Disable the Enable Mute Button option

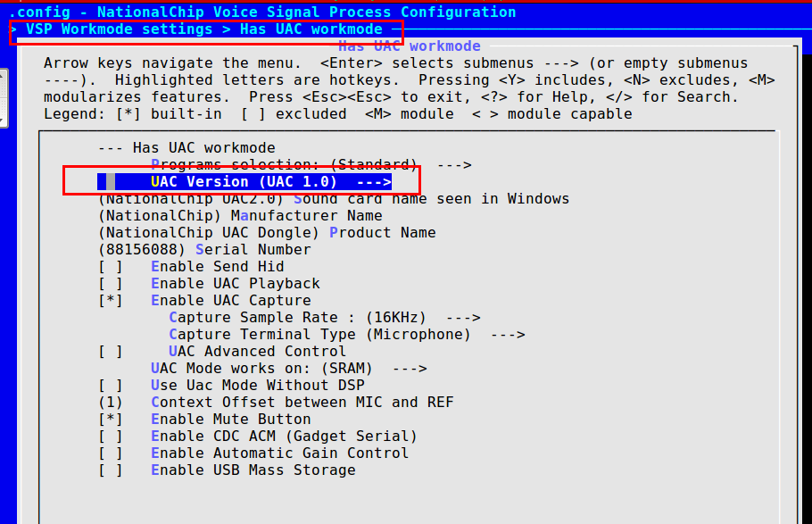pos(111,420)
